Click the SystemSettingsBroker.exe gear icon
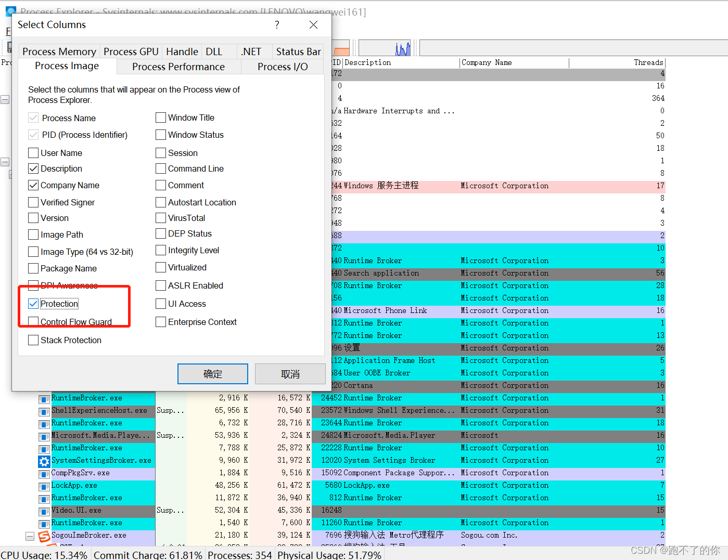 pyautogui.click(x=44, y=461)
